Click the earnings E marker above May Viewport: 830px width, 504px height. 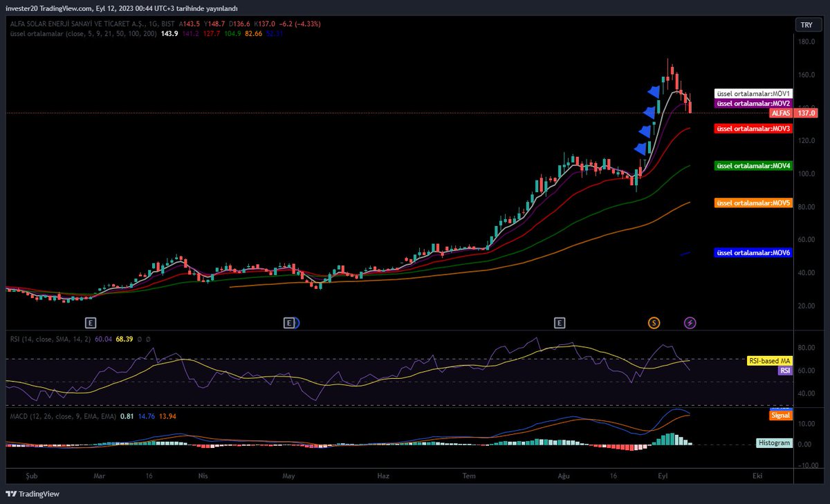(289, 322)
